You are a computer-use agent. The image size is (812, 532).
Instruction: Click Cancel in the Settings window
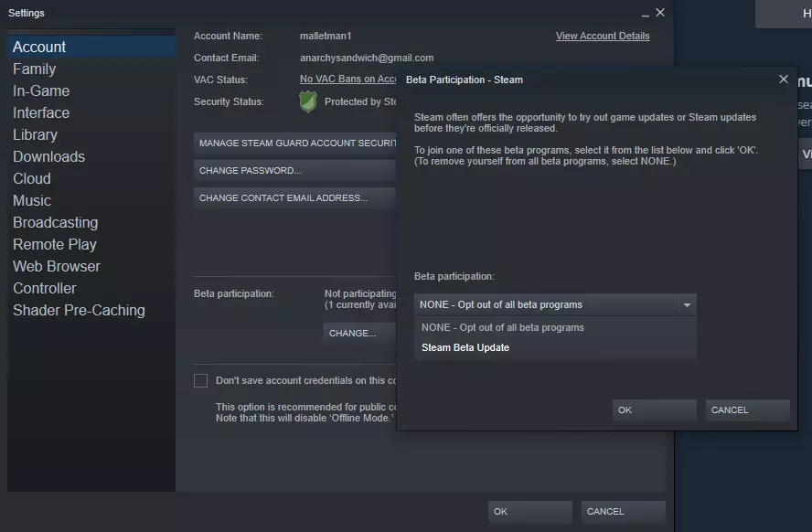point(623,511)
